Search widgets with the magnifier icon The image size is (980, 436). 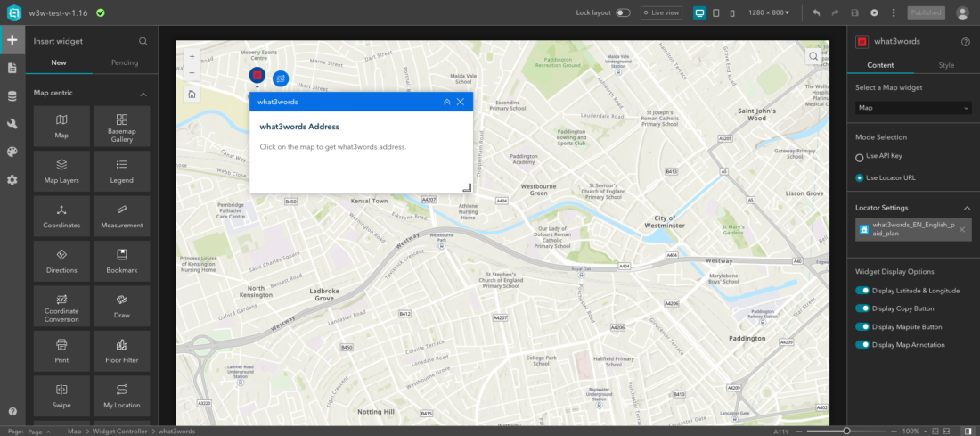pos(143,41)
